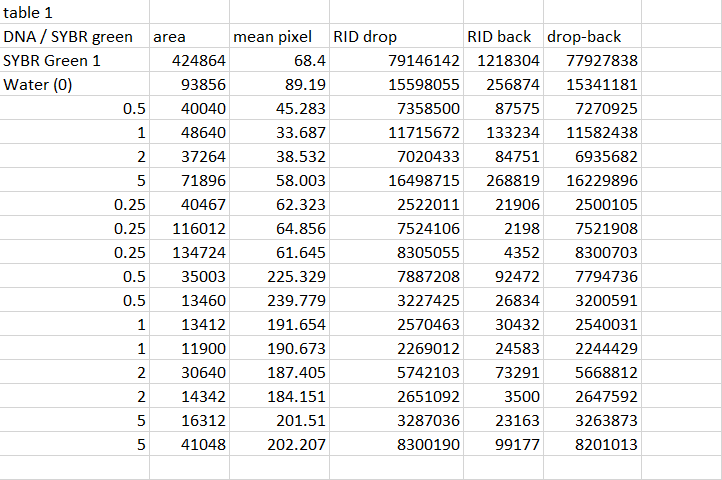722x480 pixels.
Task: Select the 'table 1' title cell
Action: tap(30, 14)
